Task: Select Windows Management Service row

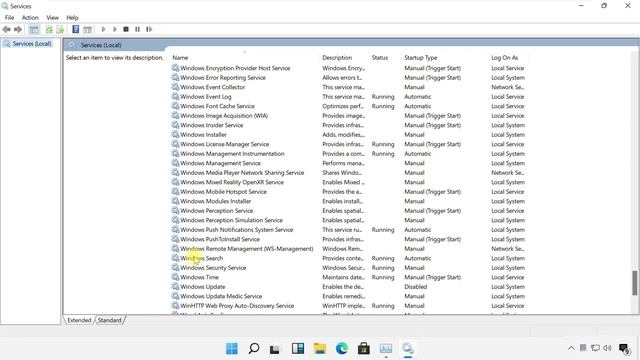Action: (x=220, y=163)
